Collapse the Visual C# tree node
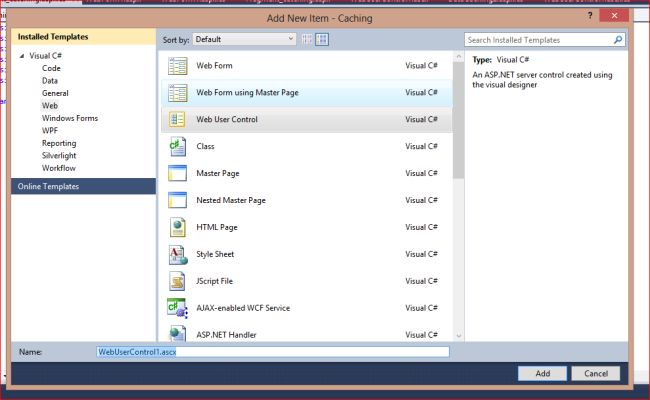The height and width of the screenshot is (400, 650). click(x=22, y=56)
